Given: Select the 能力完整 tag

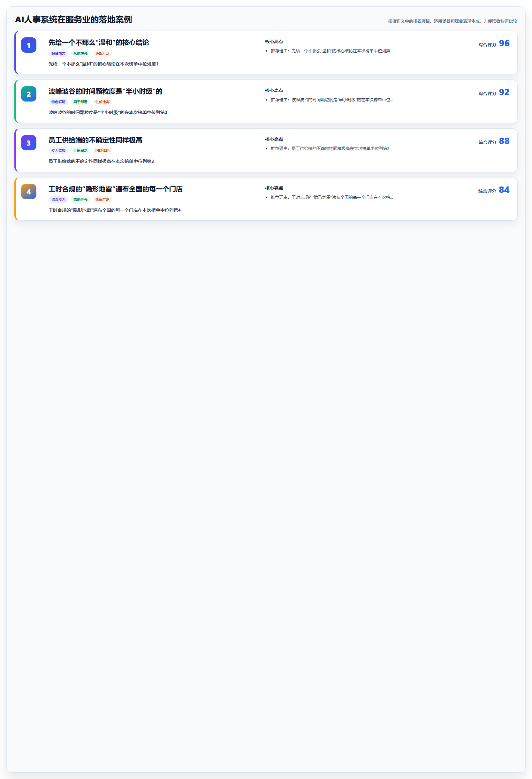Looking at the screenshot, I should coord(58,151).
